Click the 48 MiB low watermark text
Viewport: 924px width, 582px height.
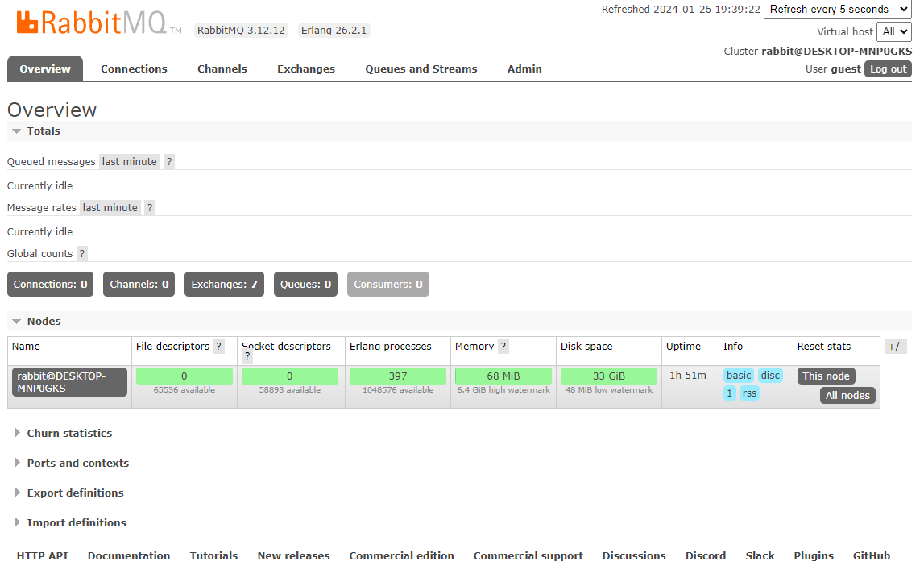(x=609, y=390)
